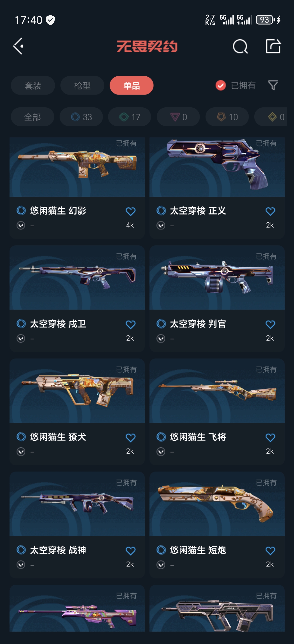Screen dimensions: 294x644
Task: Like 太空穿梭 战神 heart toggle
Action: 130,550
